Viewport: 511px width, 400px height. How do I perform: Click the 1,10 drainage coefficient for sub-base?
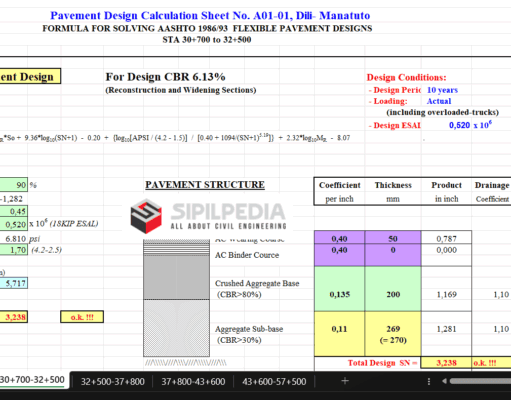click(501, 329)
